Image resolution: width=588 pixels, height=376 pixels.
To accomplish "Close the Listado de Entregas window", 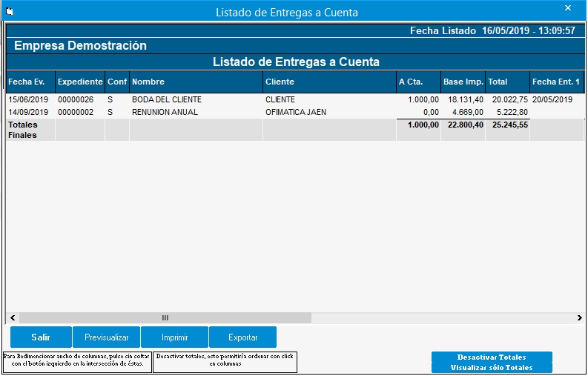I will coord(568,8).
